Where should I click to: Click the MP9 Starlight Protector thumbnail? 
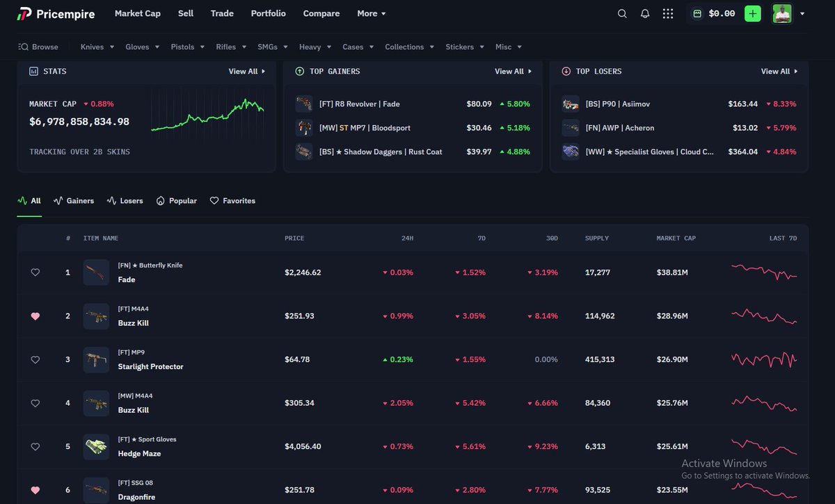pos(96,359)
